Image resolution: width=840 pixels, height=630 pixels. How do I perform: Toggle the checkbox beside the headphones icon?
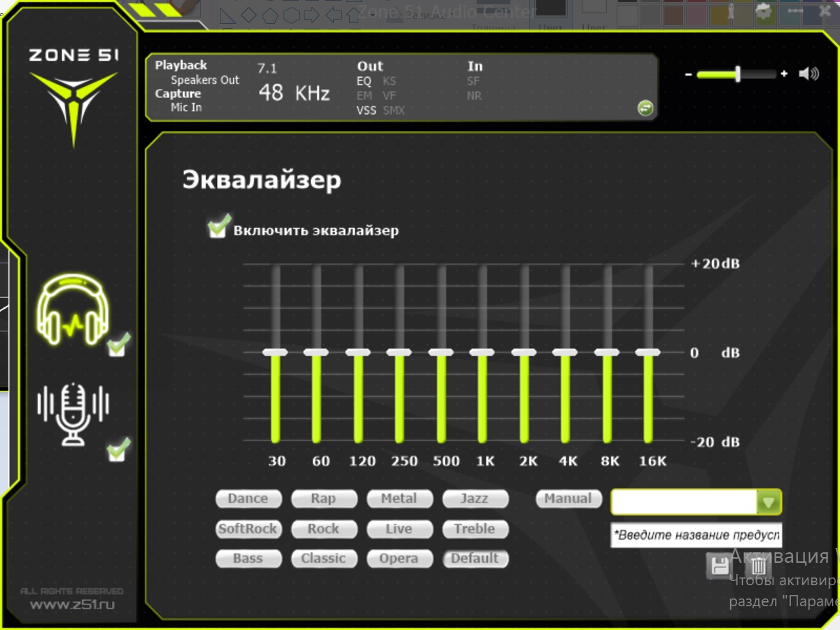(118, 344)
